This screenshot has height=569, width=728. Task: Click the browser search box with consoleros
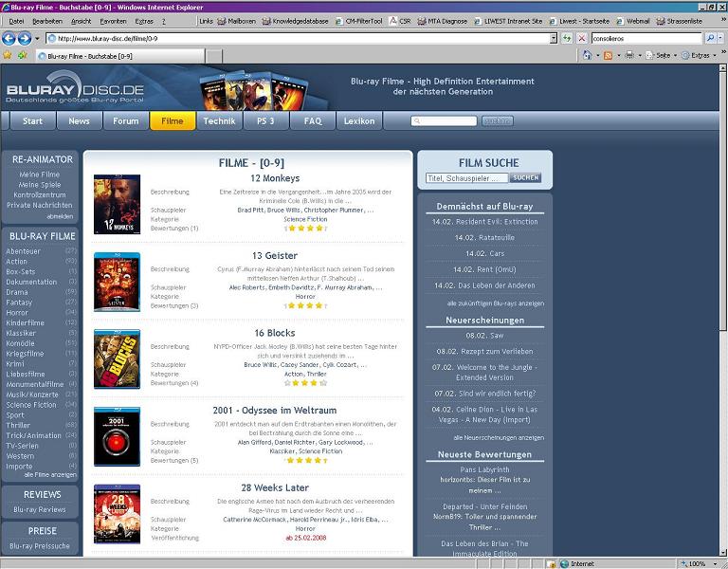pyautogui.click(x=646, y=39)
